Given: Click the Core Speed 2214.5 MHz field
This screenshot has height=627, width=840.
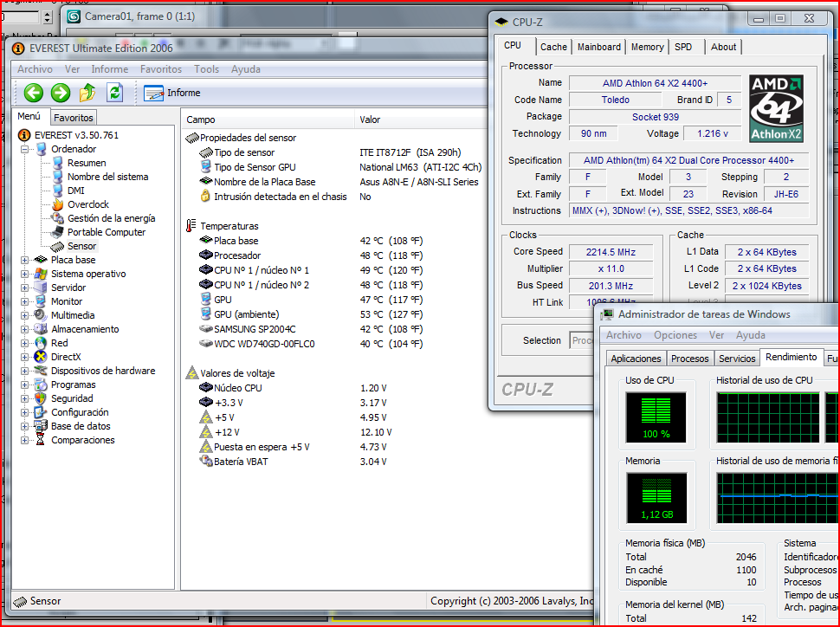Looking at the screenshot, I should 611,252.
